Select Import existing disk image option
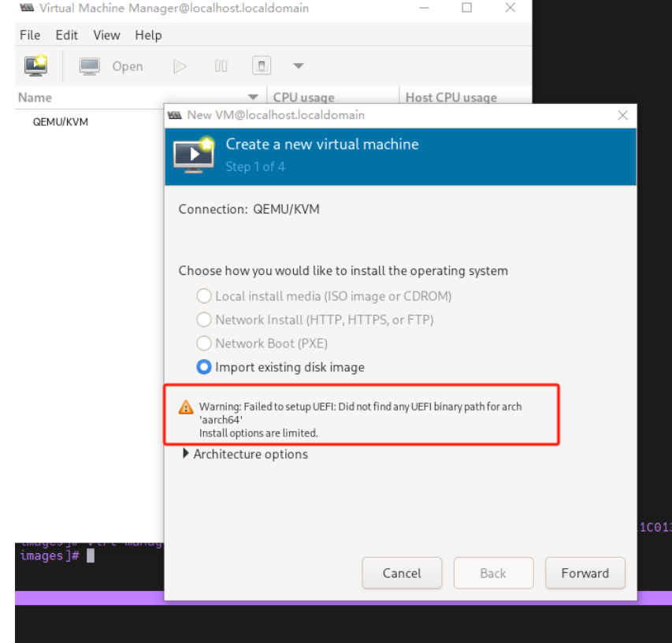Screen dimensions: 672x643 tap(204, 367)
